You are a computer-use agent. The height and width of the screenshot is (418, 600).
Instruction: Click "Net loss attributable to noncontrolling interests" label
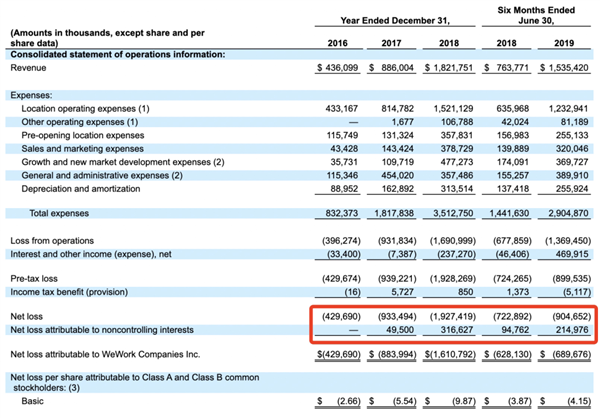click(119, 328)
